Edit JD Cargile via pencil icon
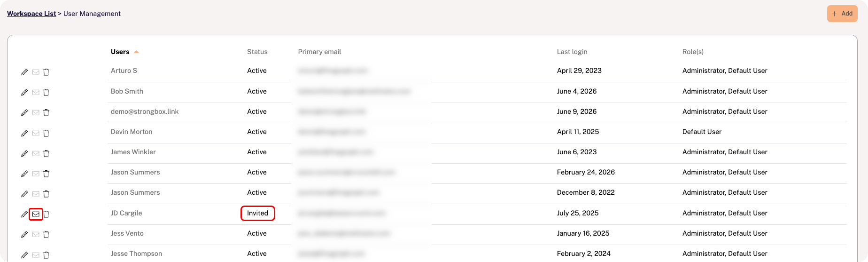The width and height of the screenshot is (868, 262). [24, 214]
